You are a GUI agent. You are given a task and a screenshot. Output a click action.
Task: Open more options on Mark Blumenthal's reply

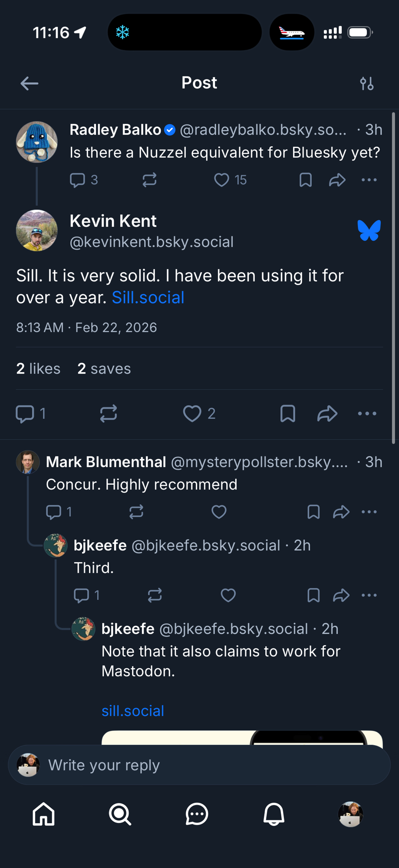click(369, 512)
